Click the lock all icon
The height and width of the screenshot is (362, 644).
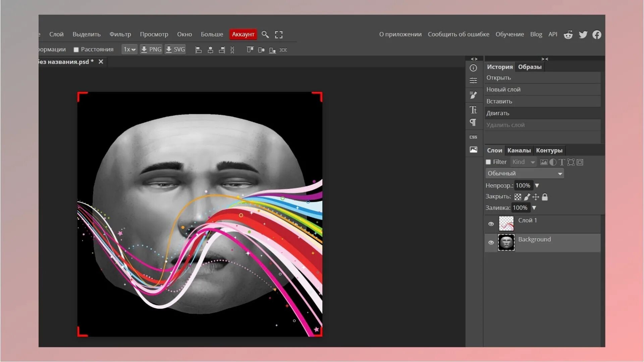[545, 197]
